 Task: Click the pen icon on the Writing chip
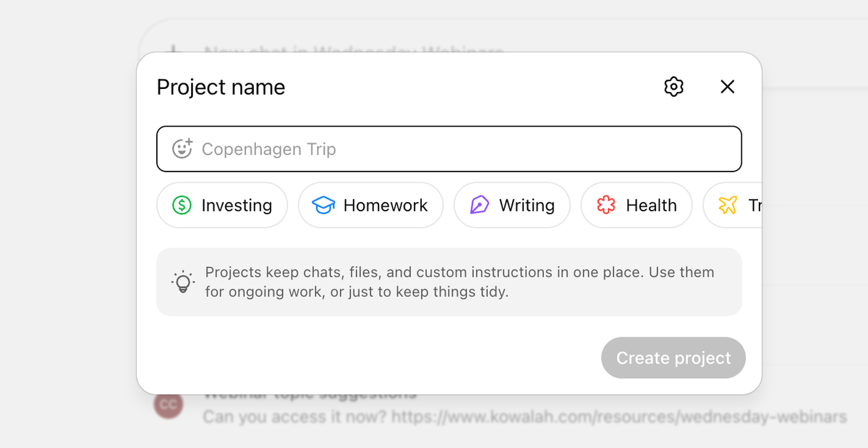click(480, 205)
